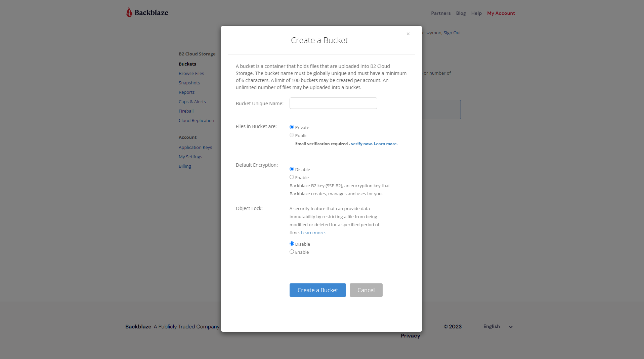The height and width of the screenshot is (359, 644).
Task: Click the verify now link
Action: 361,144
